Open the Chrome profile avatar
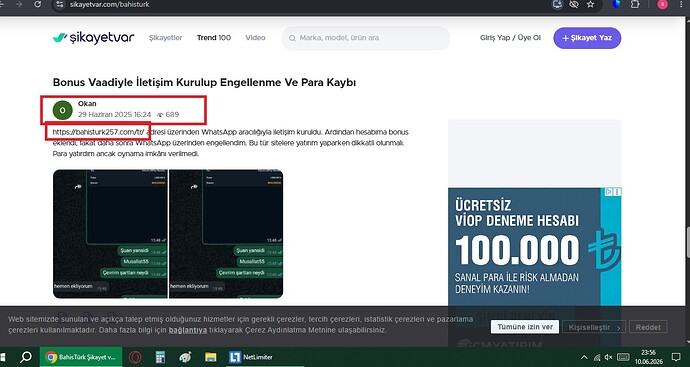 tap(662, 4)
